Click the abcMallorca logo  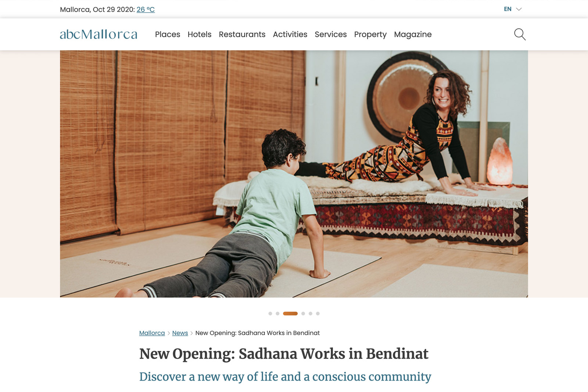[x=98, y=34]
